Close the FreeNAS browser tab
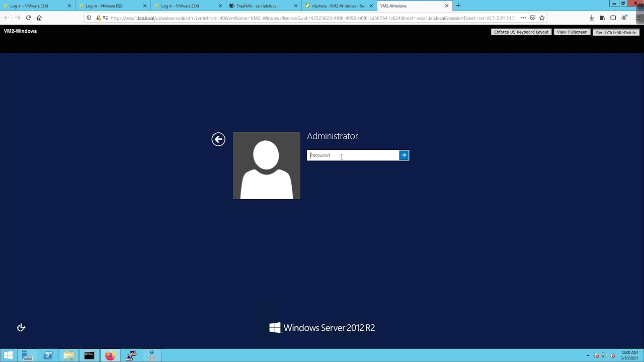Image resolution: width=644 pixels, height=362 pixels. 295,6
